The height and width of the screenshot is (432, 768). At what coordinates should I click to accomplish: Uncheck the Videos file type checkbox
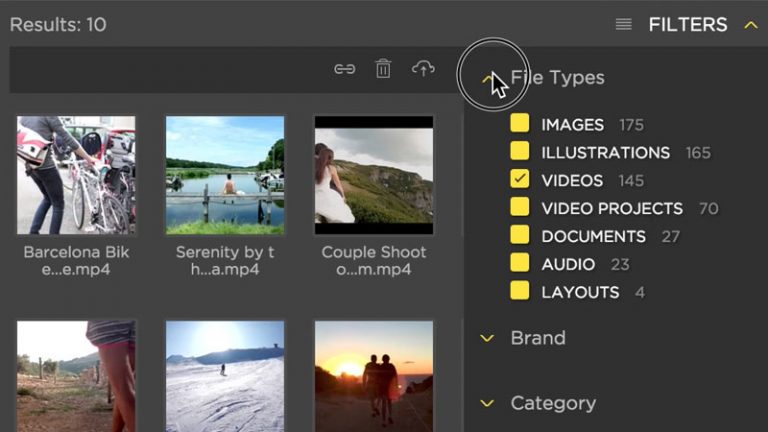[519, 180]
